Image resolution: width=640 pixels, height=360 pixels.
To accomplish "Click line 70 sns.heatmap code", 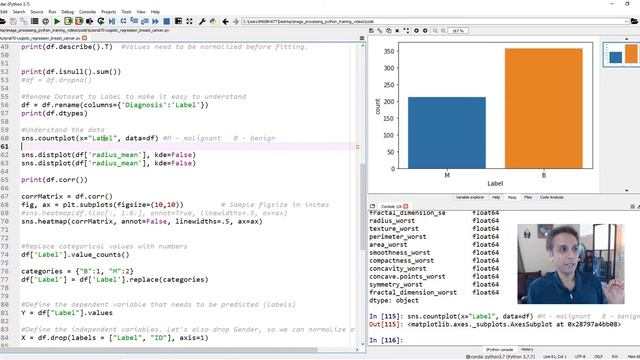I will 142,222.
